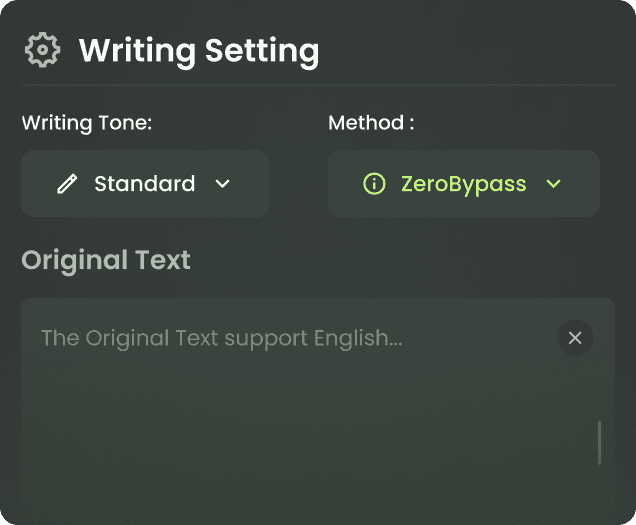
Task: Expand the Standard tone chevron arrow
Action: point(222,184)
